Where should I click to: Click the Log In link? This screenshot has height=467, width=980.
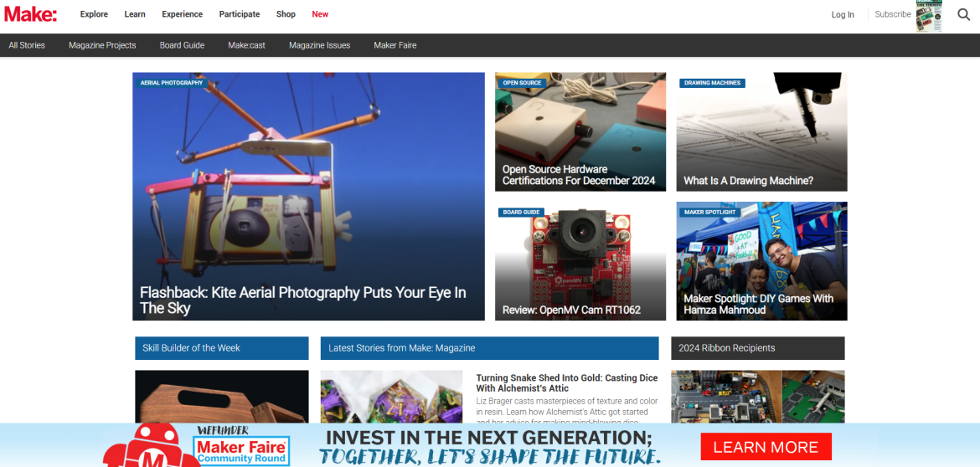point(843,14)
